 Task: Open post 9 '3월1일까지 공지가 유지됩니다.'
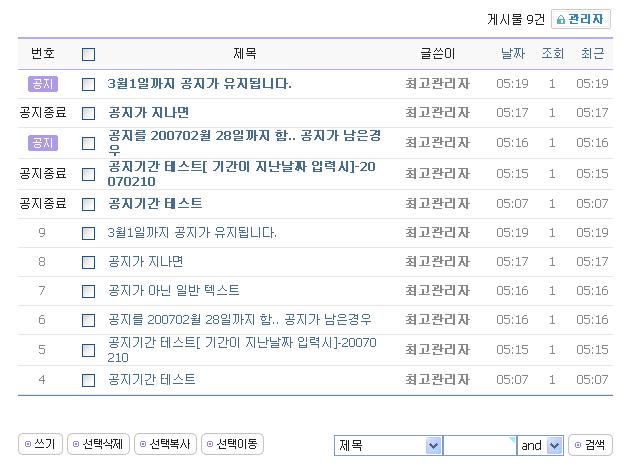[x=192, y=232]
